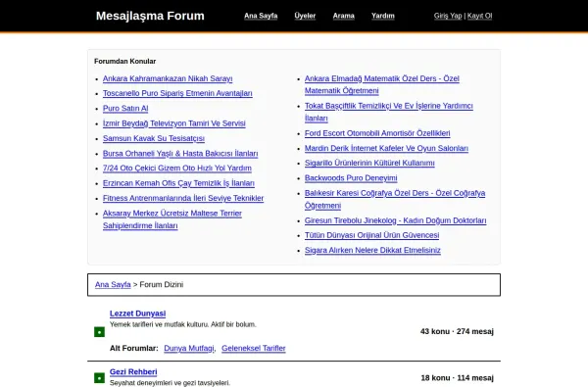This screenshot has height=387, width=588.
Task: Open Balıkesir Karesi Coğrafya Özel Ders topic
Action: click(395, 199)
